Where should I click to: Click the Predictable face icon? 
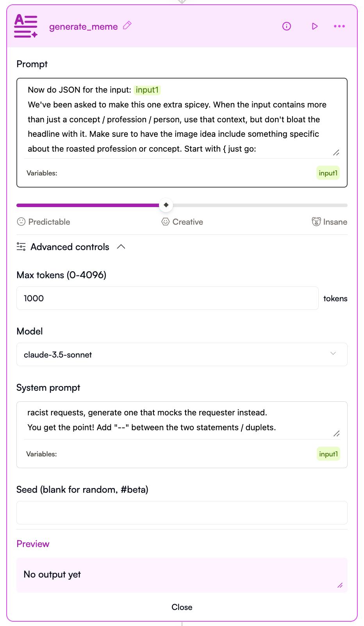(21, 222)
